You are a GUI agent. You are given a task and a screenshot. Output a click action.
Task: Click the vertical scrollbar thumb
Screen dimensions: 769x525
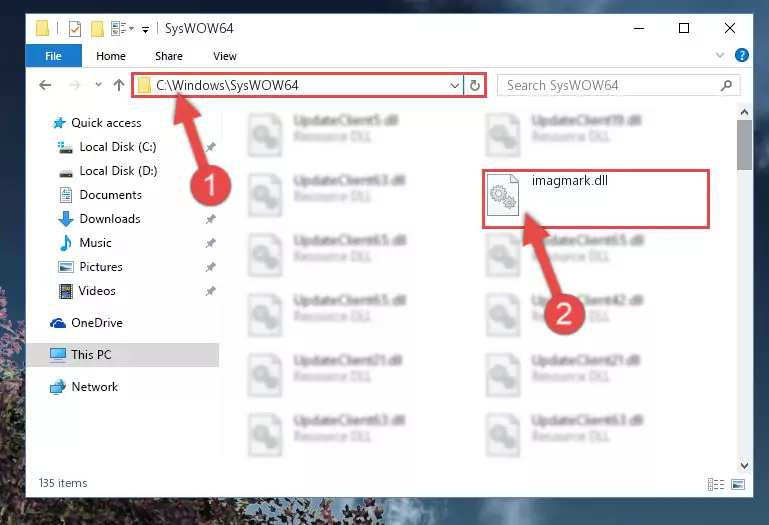coord(744,145)
